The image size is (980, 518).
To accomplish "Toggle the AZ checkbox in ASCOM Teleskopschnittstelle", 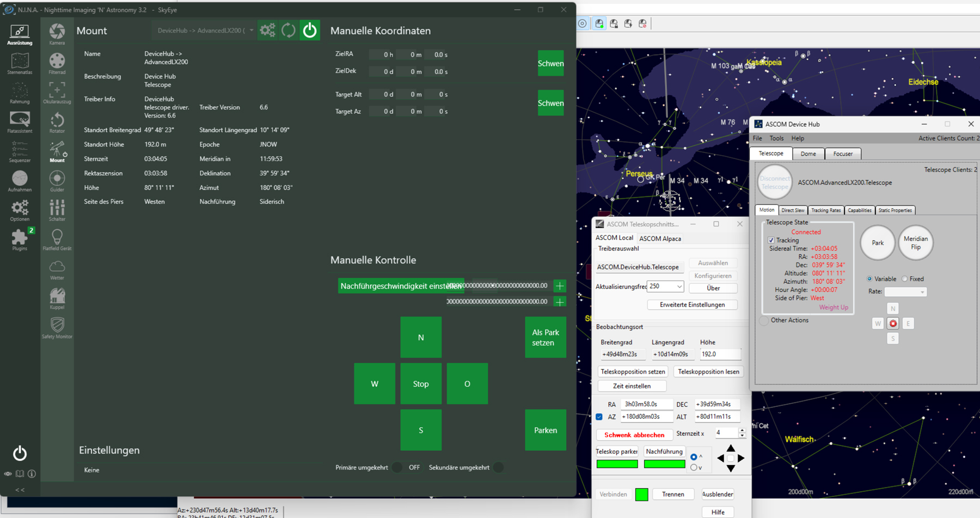I will click(x=599, y=417).
